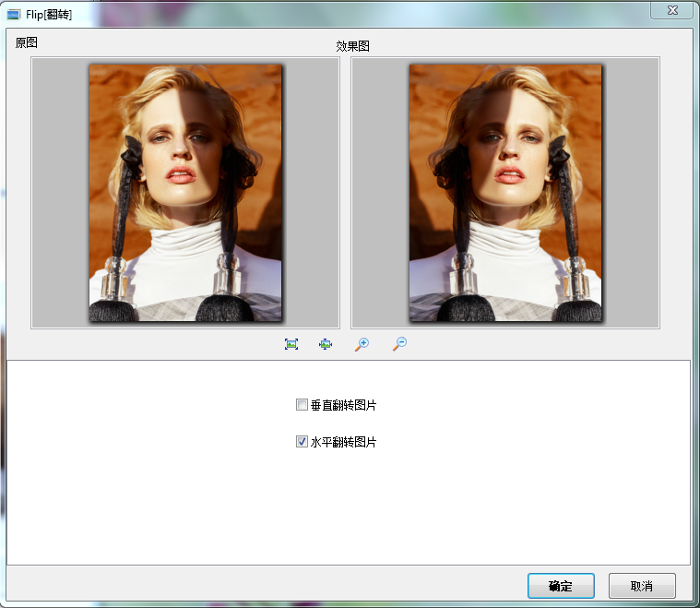Cancel the dialog with the 取消 button
The width and height of the screenshot is (700, 608).
coord(642,586)
